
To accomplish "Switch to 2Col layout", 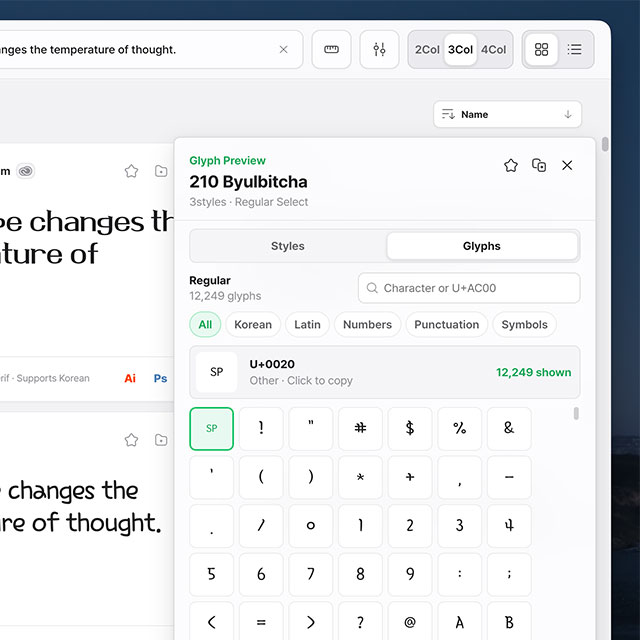I will tap(427, 49).
